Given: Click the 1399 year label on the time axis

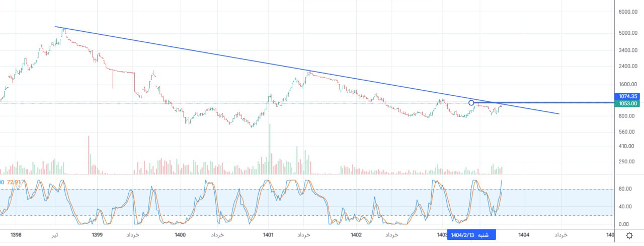Looking at the screenshot, I should (x=97, y=235).
